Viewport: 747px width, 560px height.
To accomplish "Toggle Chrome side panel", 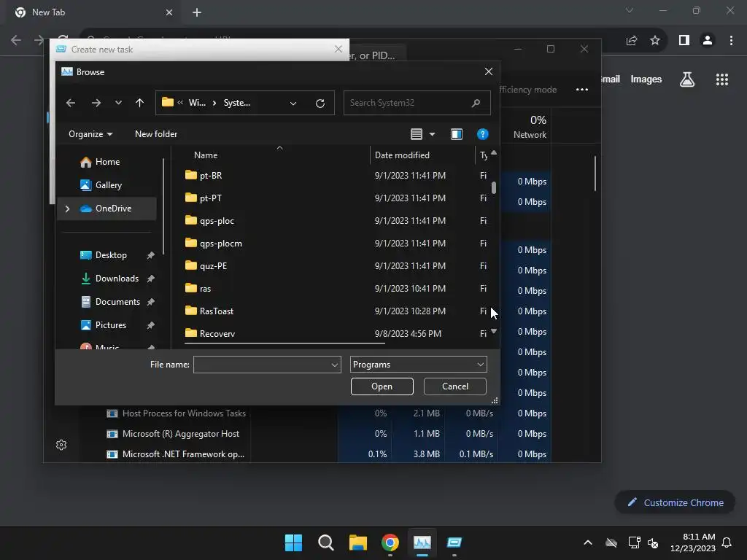I will coord(684,41).
